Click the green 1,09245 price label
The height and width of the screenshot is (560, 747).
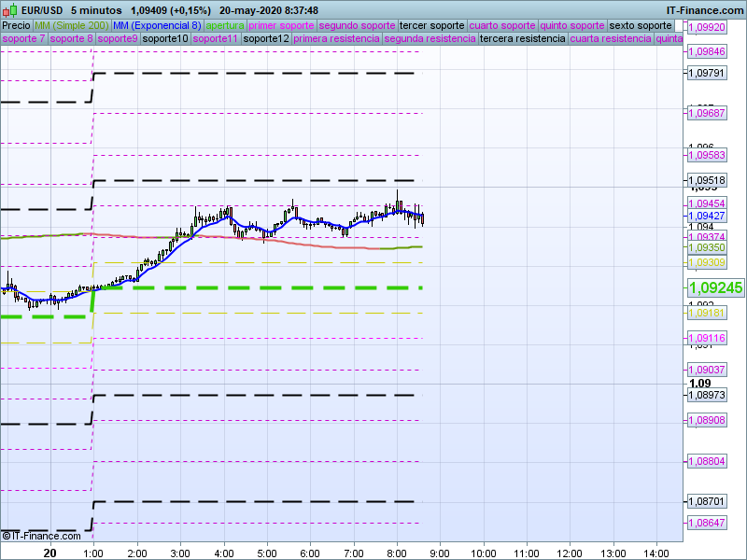point(715,288)
